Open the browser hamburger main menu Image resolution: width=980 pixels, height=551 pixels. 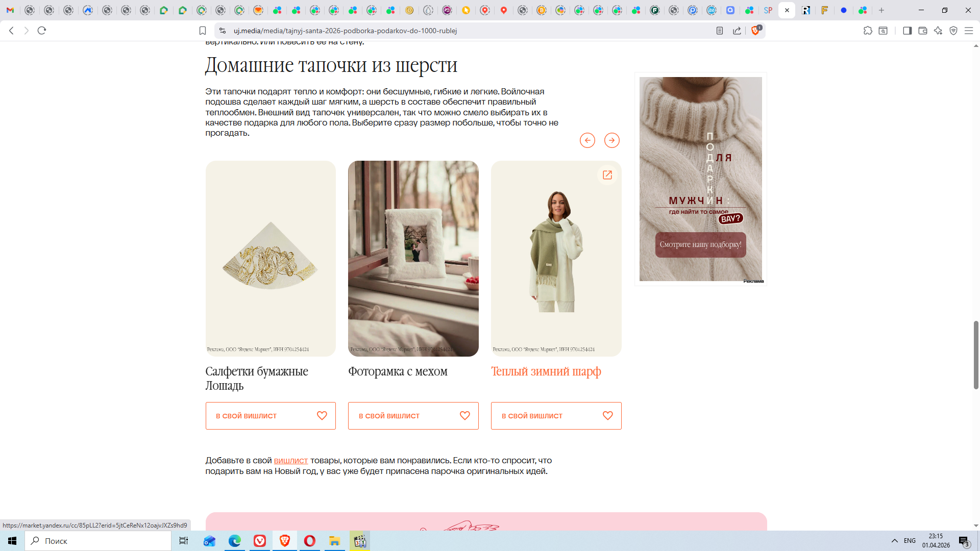coord(969,31)
